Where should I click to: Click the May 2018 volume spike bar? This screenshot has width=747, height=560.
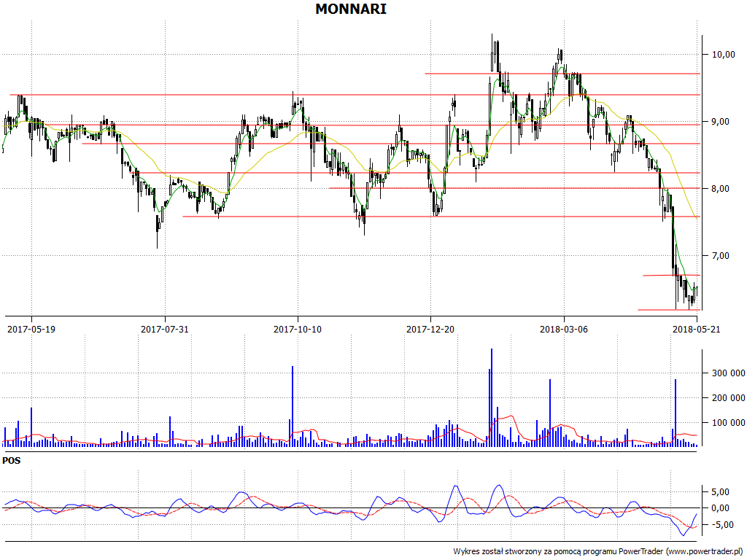tap(675, 413)
